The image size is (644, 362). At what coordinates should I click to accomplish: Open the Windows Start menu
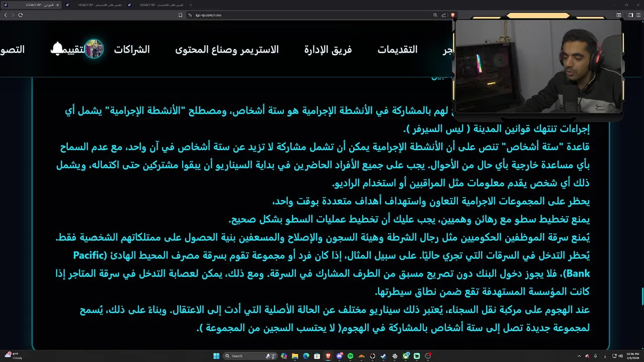216,356
